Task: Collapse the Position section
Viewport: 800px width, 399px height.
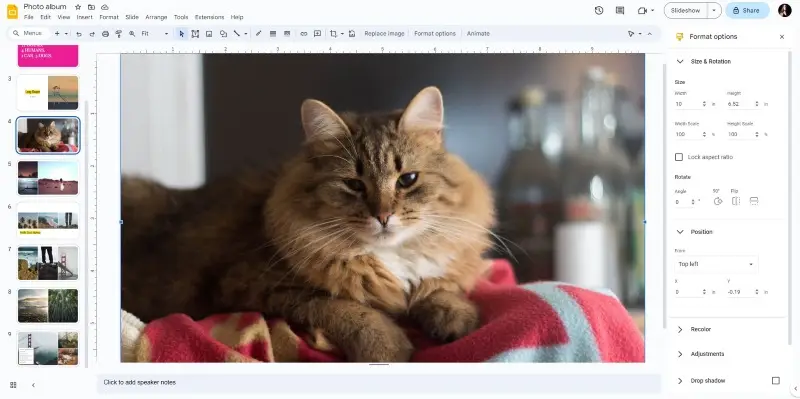Action: (x=680, y=232)
